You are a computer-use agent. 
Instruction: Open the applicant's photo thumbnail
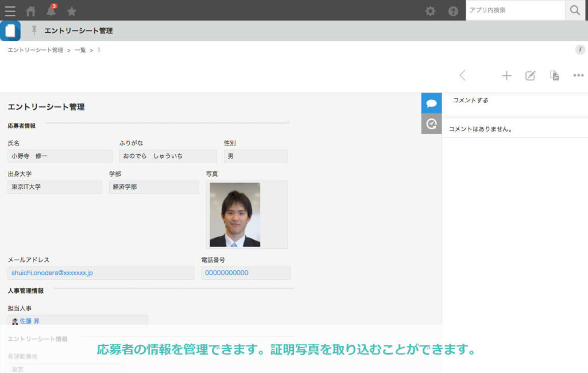point(235,214)
